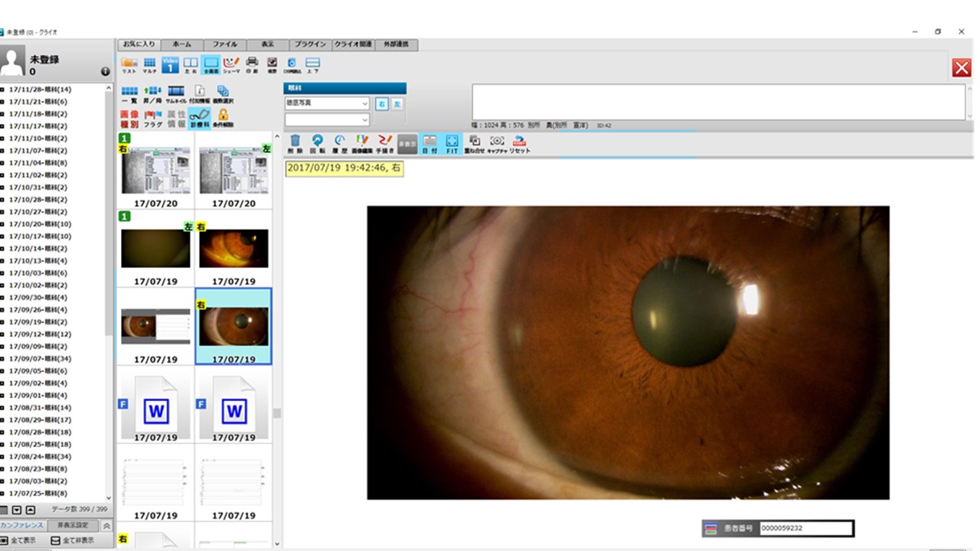Close the viewer with red X button
This screenshot has width=980, height=551.
point(962,67)
